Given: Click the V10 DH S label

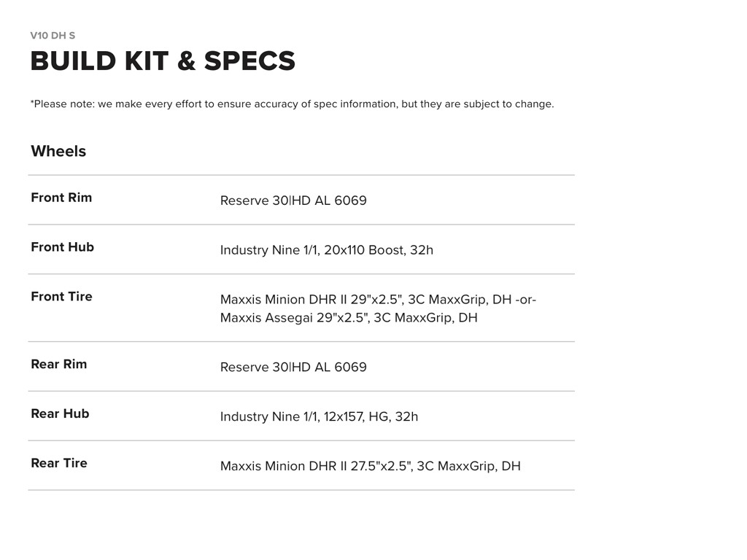Looking at the screenshot, I should point(53,35).
